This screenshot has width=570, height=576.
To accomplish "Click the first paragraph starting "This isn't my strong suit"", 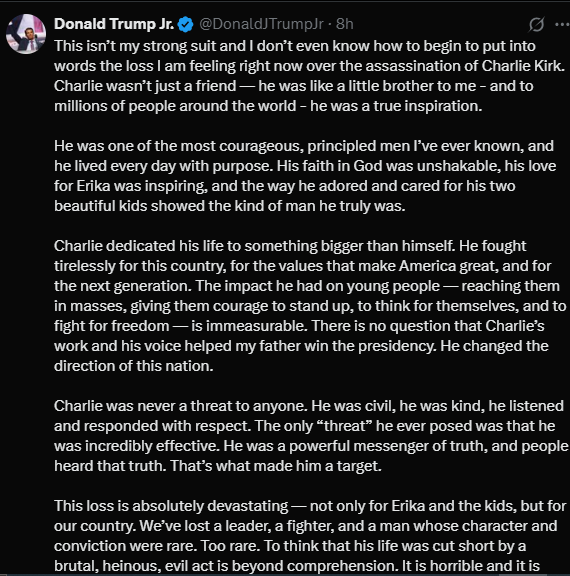I will 309,76.
